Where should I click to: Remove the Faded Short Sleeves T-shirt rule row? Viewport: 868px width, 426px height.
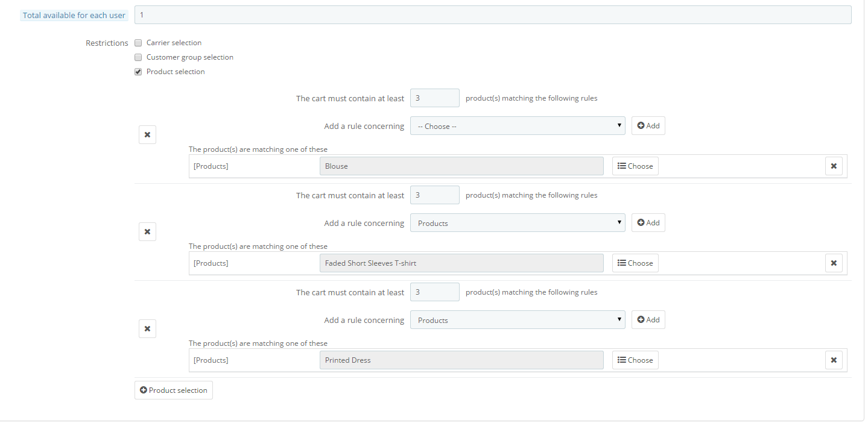point(834,263)
